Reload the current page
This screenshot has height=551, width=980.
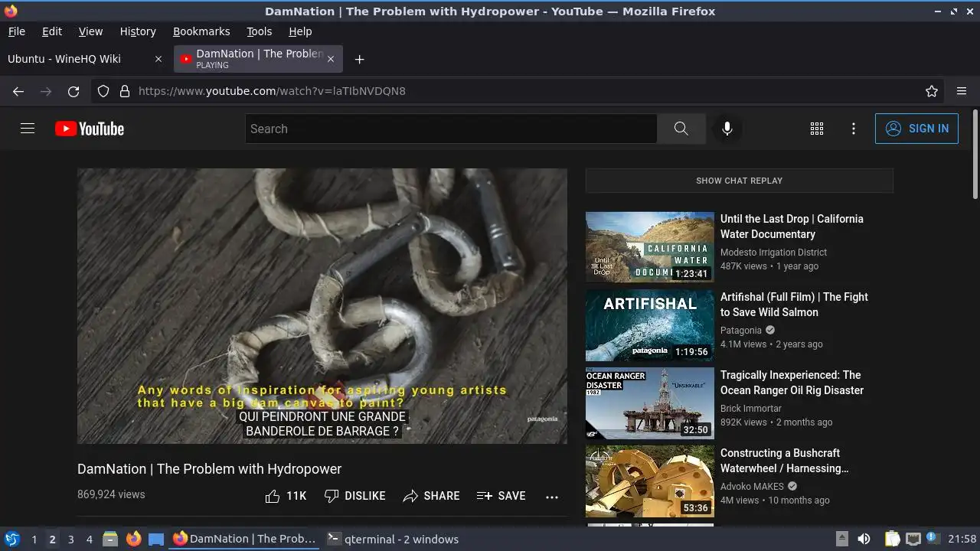tap(73, 91)
